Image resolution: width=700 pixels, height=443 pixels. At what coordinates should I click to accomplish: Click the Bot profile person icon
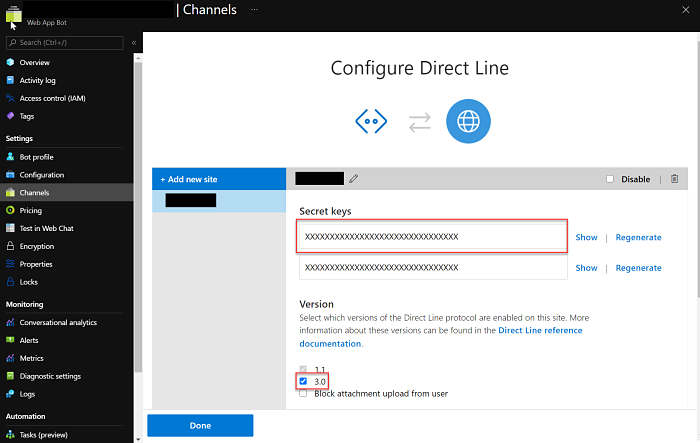click(x=10, y=157)
